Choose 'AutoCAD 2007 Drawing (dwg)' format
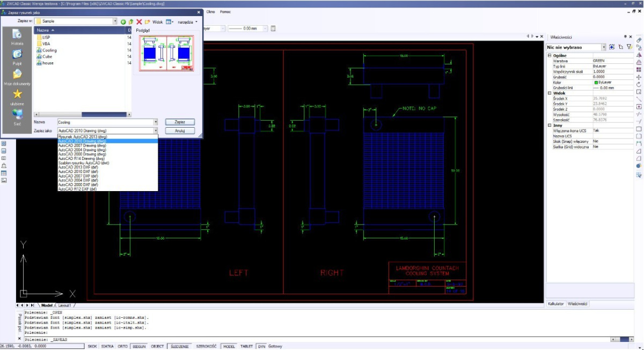This screenshot has height=350, width=644. tap(108, 145)
